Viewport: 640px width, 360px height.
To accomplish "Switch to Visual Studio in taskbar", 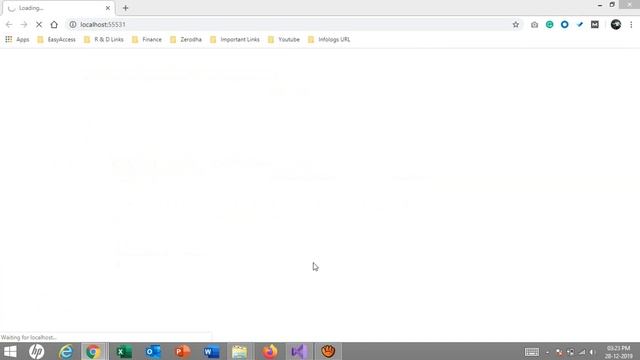I will [x=299, y=351].
